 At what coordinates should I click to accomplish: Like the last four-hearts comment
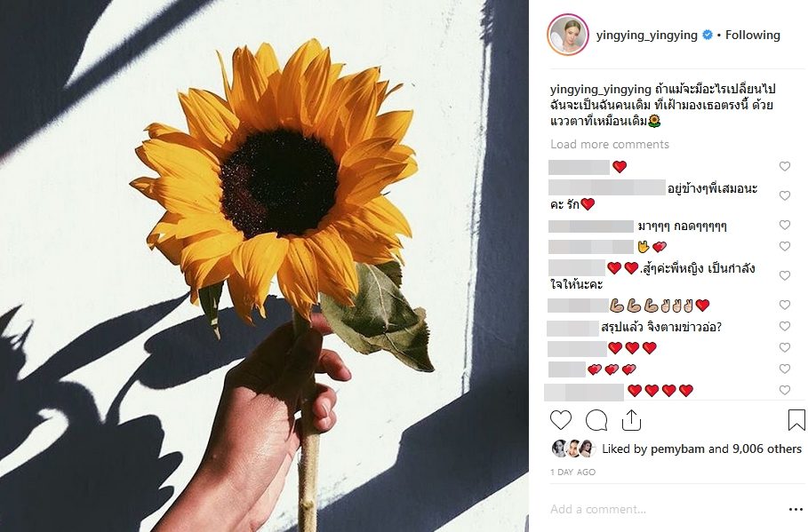coord(784,391)
